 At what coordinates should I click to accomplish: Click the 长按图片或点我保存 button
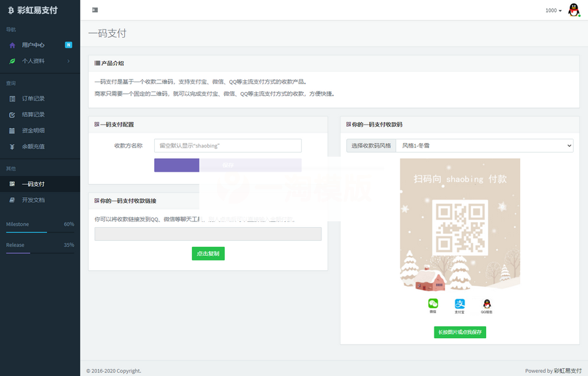(460, 332)
